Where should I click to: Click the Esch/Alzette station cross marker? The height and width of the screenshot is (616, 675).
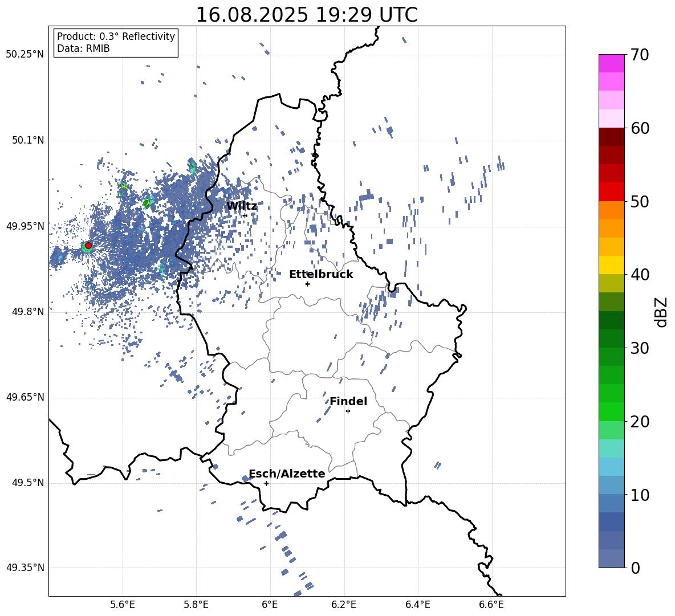click(266, 483)
